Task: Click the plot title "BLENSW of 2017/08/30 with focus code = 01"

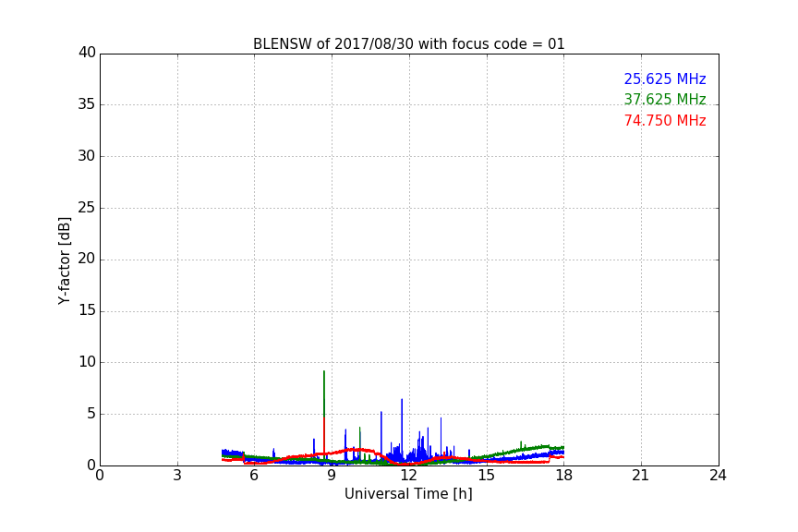Action: tap(408, 44)
